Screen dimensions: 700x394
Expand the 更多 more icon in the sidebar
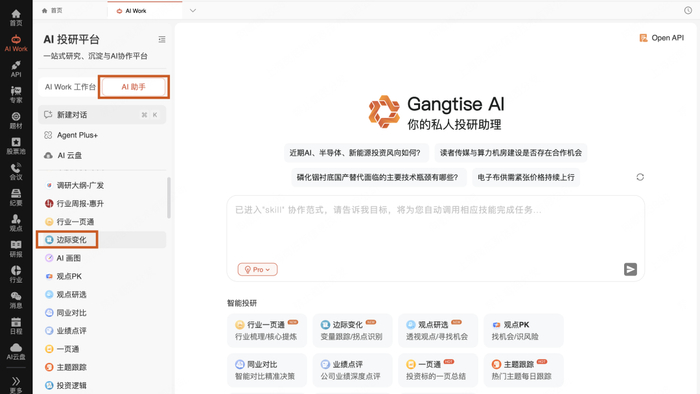click(x=16, y=385)
